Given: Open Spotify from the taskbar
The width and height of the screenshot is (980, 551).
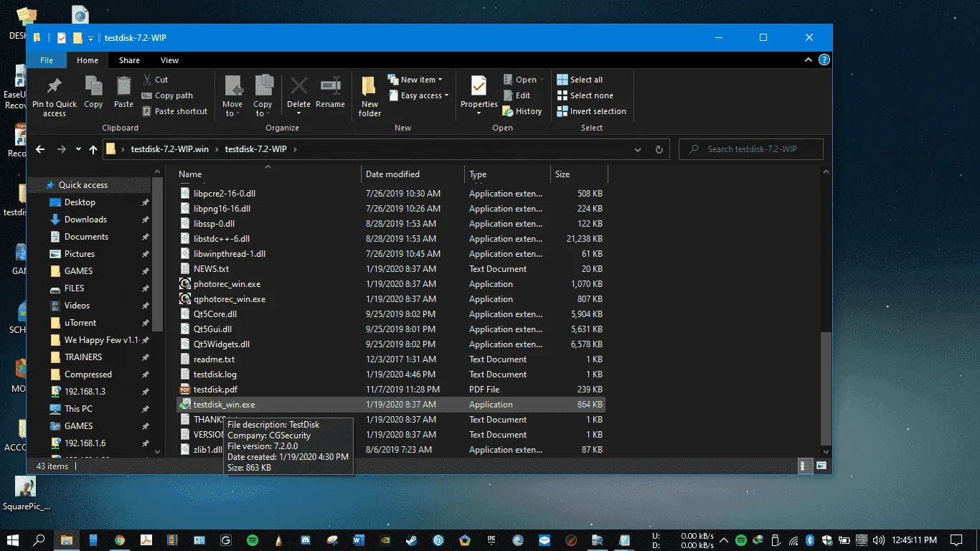Looking at the screenshot, I should (x=253, y=540).
